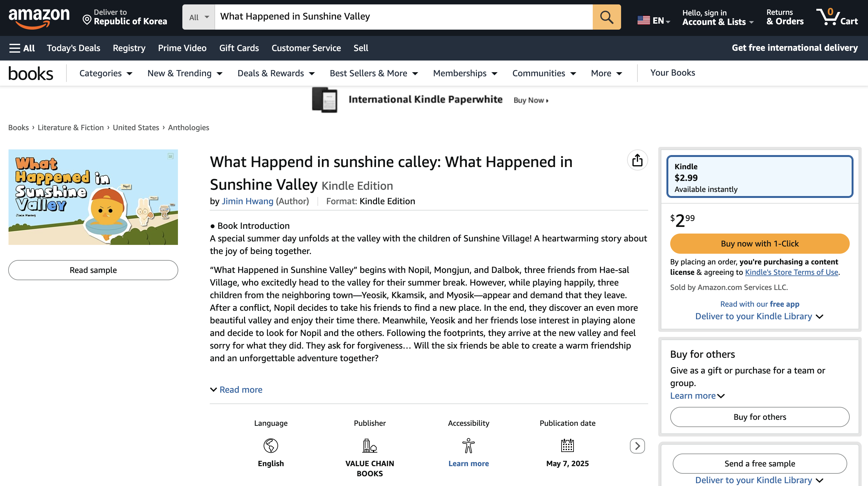The height and width of the screenshot is (486, 868).
Task: Click Get free international delivery
Action: [x=795, y=48]
